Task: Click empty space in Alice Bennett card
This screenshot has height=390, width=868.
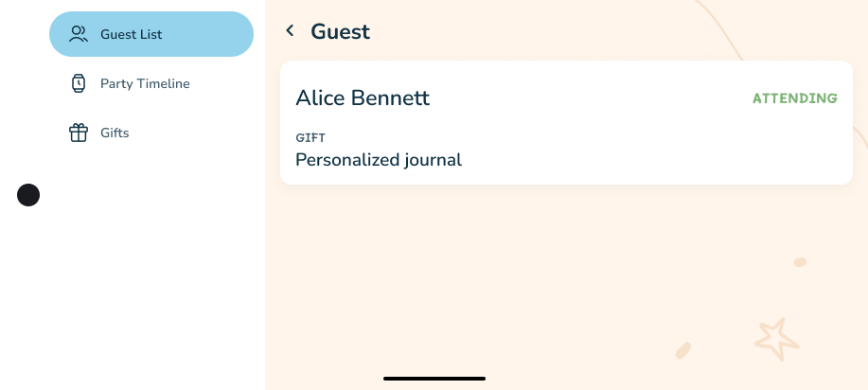Action: click(x=615, y=142)
